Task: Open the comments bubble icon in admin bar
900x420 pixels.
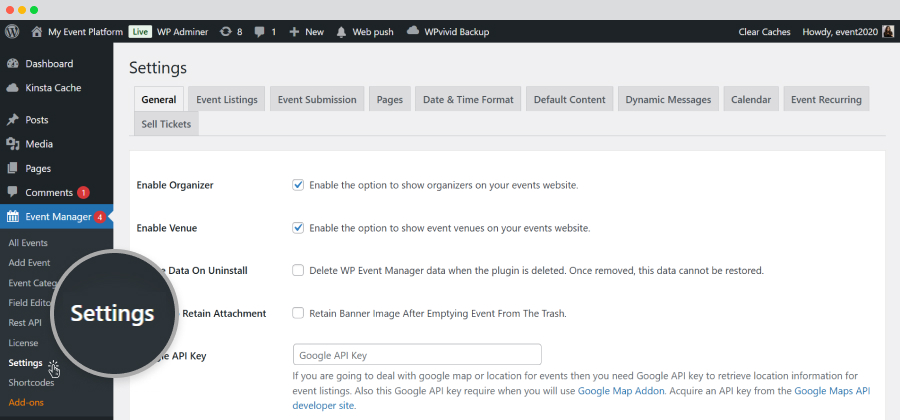Action: pyautogui.click(x=259, y=32)
